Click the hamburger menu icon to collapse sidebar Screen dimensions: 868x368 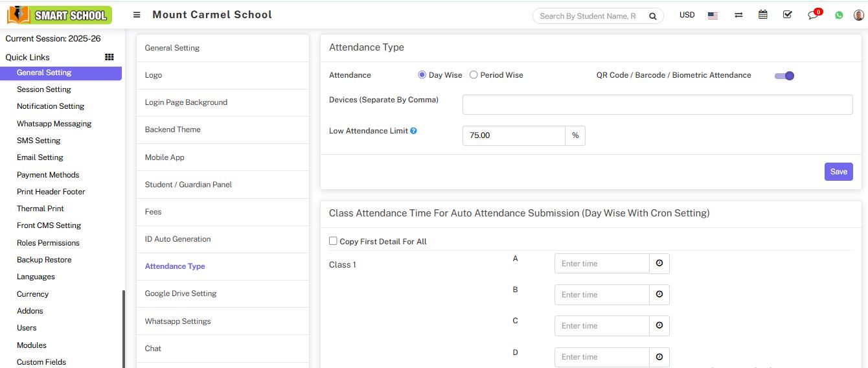[x=137, y=15]
